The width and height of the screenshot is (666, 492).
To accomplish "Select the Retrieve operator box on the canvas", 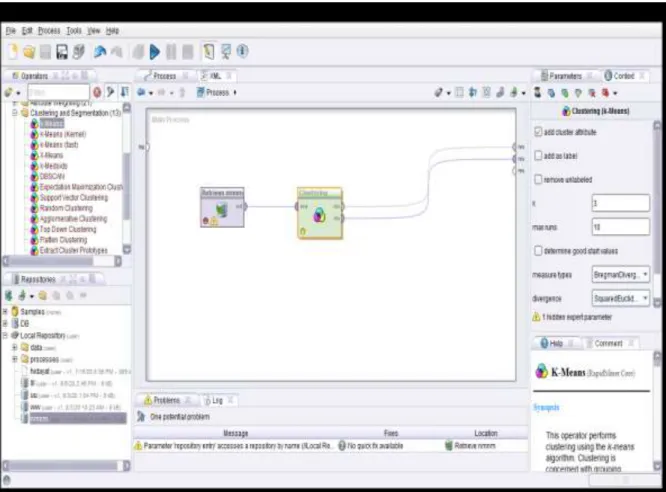I will pyautogui.click(x=222, y=207).
